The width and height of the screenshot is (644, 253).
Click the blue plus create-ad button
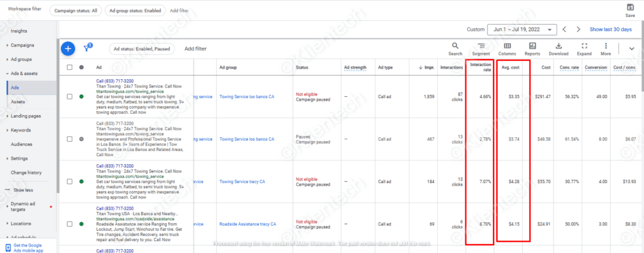click(x=69, y=48)
